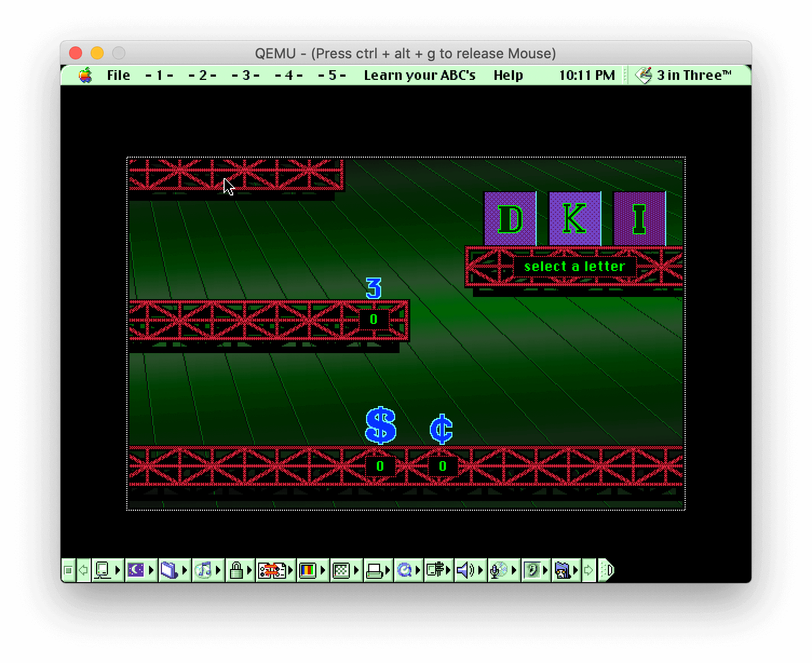Click the counter under the cent sign
Image resolution: width=812 pixels, height=663 pixels.
click(443, 466)
